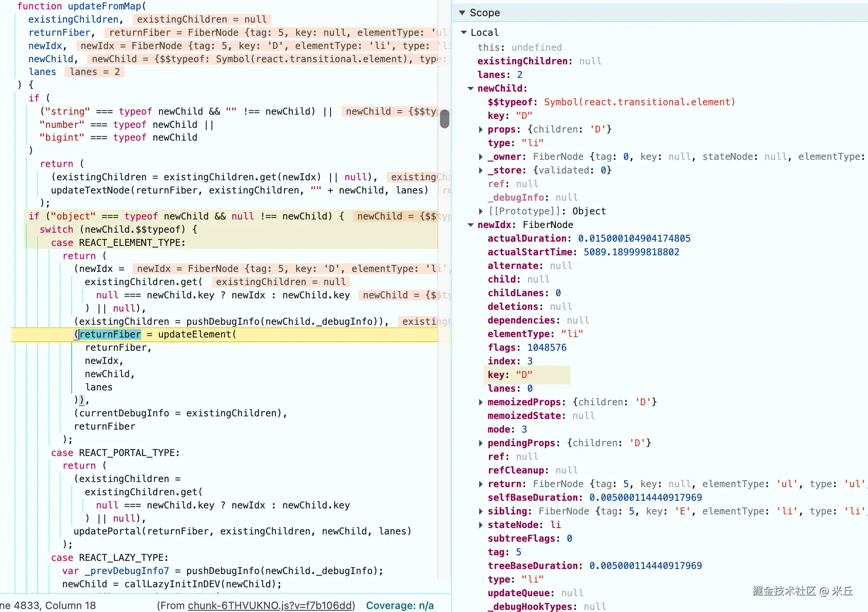The height and width of the screenshot is (612, 868).
Task: Select the highlighted key "D" row
Action: coord(527,375)
